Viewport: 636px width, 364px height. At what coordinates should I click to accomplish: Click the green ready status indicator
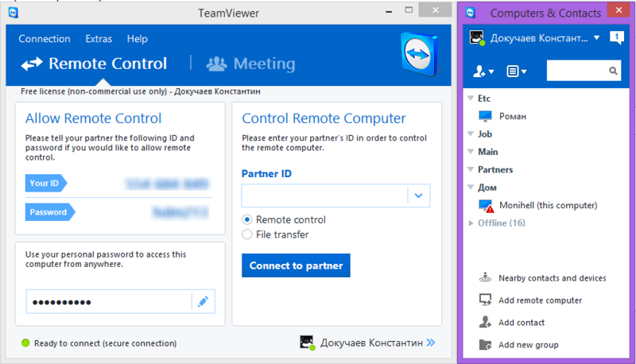tap(25, 343)
